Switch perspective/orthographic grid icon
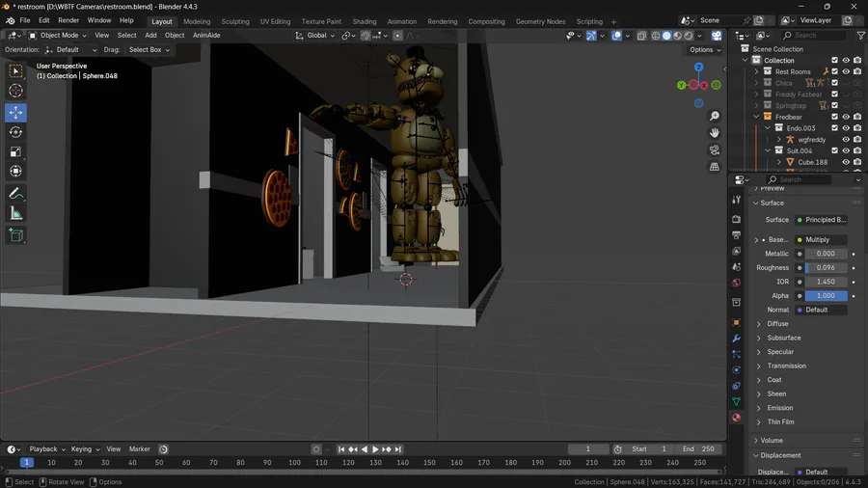The image size is (868, 488). 715,167
